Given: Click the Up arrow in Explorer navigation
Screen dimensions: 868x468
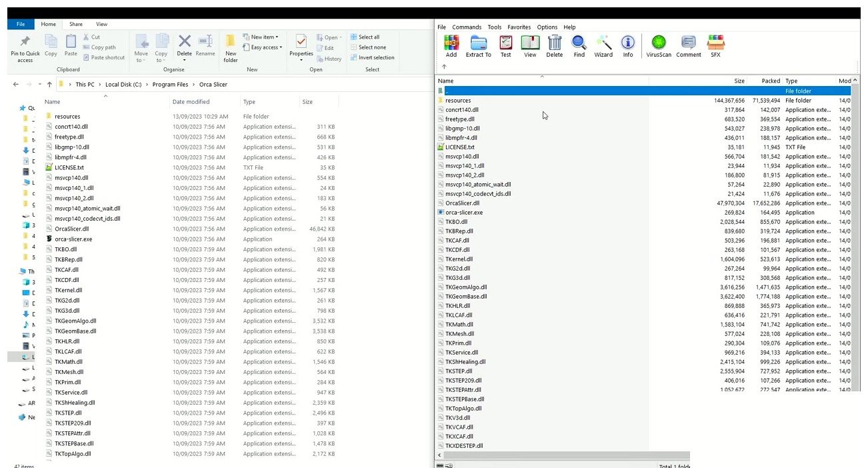Looking at the screenshot, I should pyautogui.click(x=49, y=85).
